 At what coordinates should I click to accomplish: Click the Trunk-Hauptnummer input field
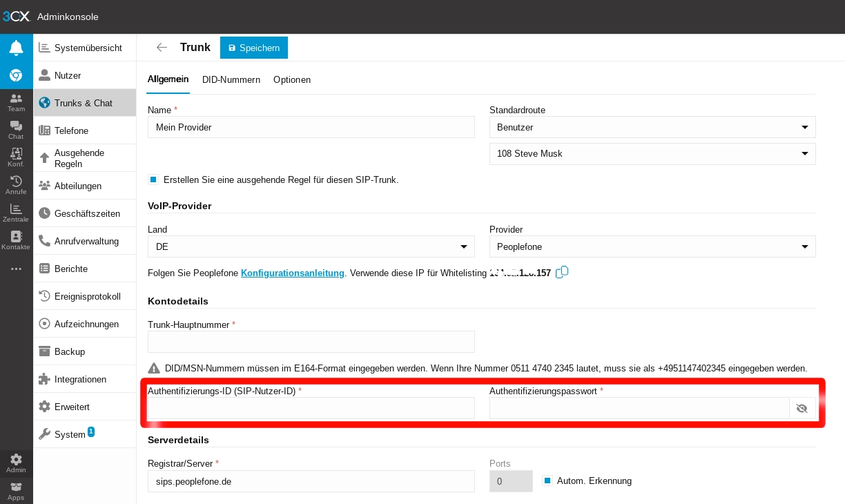[x=311, y=342]
